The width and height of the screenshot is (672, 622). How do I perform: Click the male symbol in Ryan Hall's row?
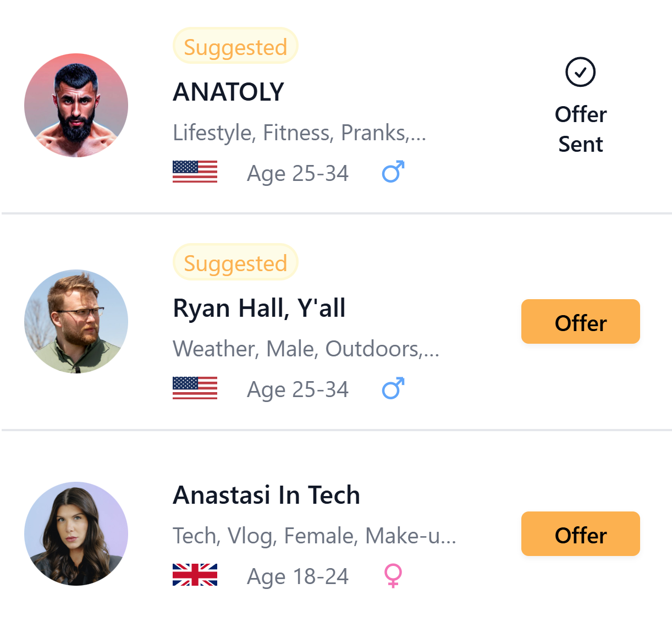tap(393, 388)
